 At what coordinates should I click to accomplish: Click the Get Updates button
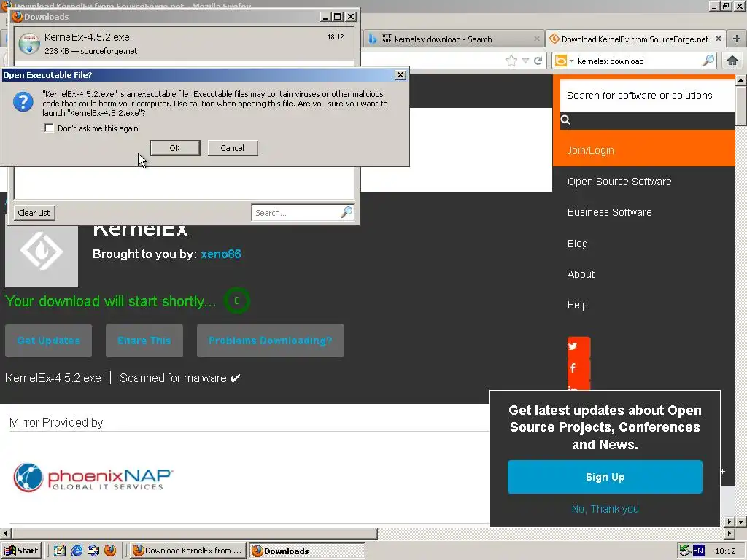click(49, 341)
